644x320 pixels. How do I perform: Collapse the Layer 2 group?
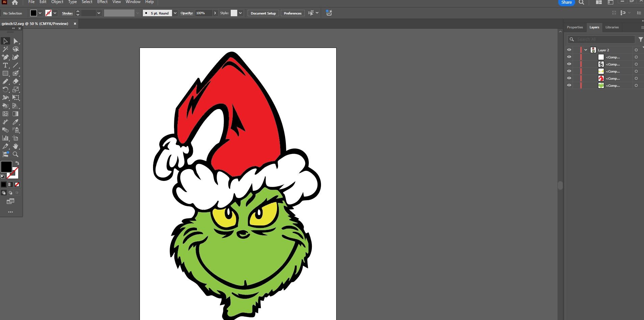(586, 50)
